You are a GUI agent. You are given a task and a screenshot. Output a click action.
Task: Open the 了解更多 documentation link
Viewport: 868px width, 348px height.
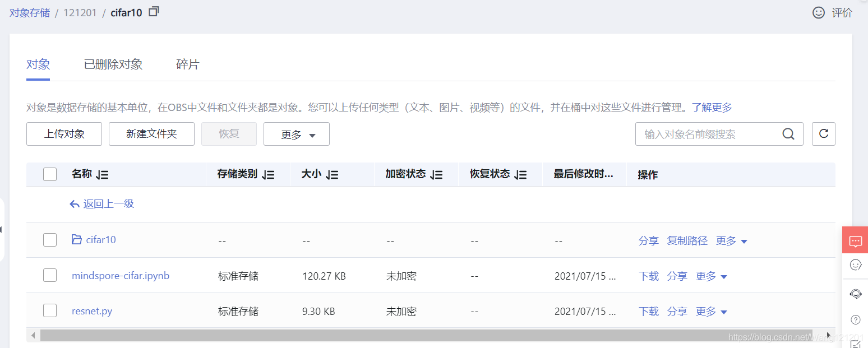(712, 107)
